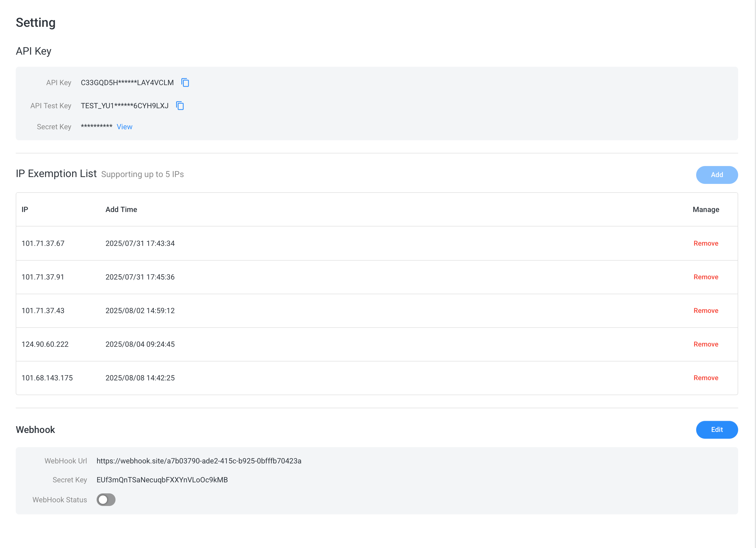Remove IP 101.71.37.91 from list
This screenshot has width=756, height=548.
click(x=706, y=277)
